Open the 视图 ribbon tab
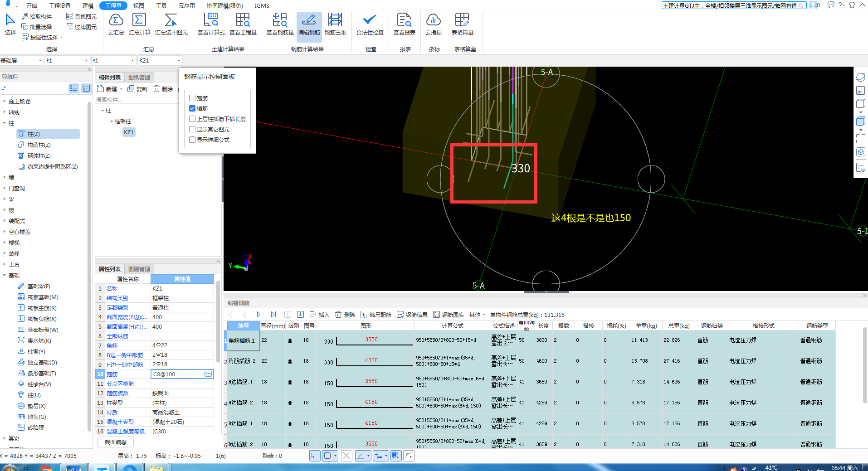Image resolution: width=868 pixels, height=471 pixels. pos(139,5)
